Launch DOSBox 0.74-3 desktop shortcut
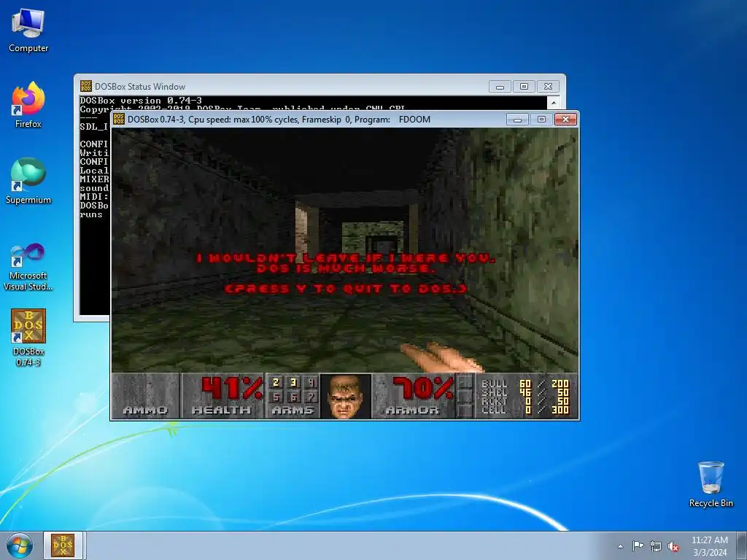This screenshot has width=747, height=560. click(x=28, y=337)
